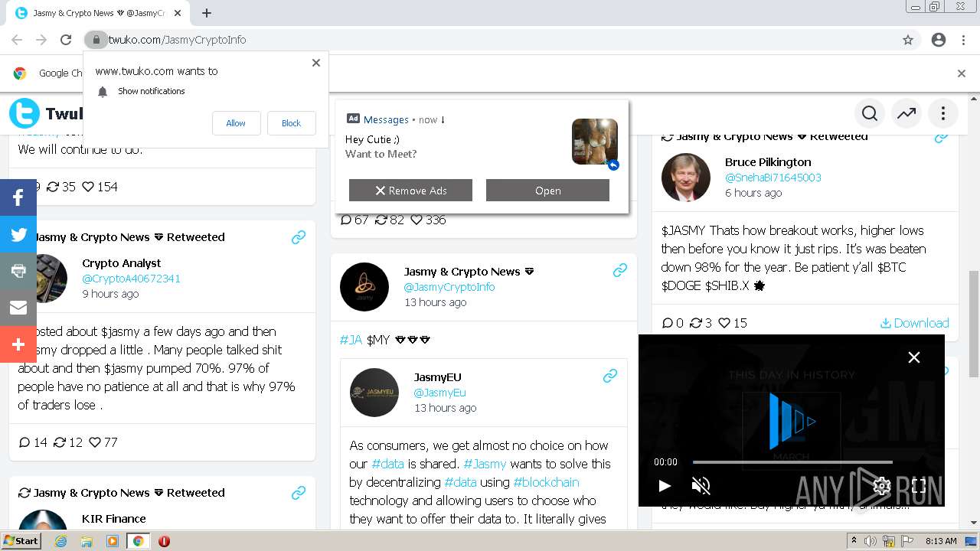Click likes count 77 on Crypto Analyst post
The image size is (980, 551).
[103, 442]
